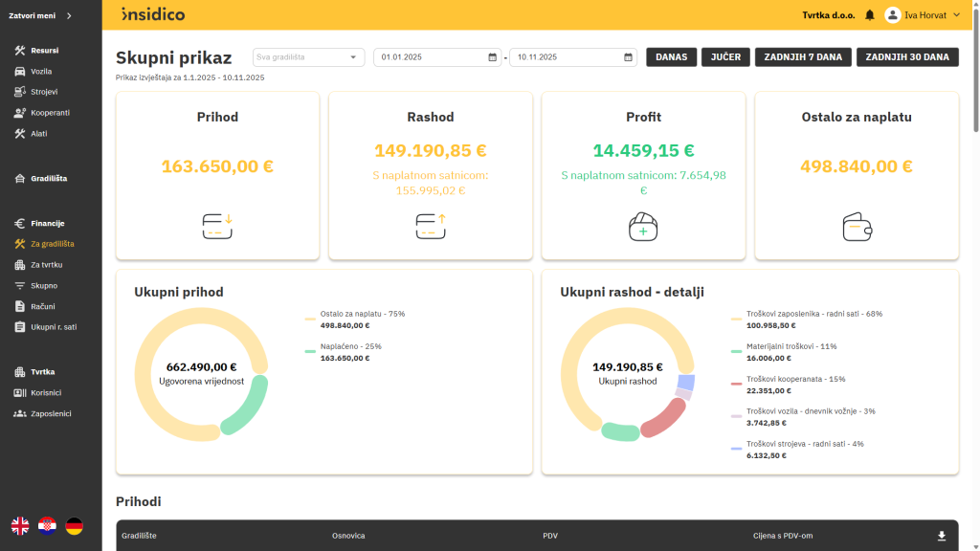Filter by ZADNJIH 30 DANA
980x551 pixels.
tap(906, 57)
